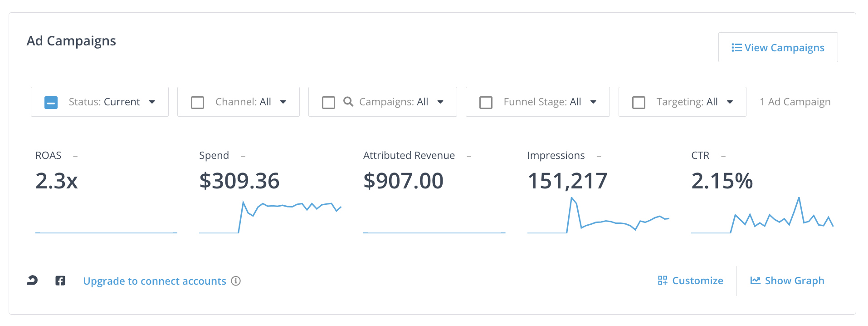Select the Impressions metric value 151,217
The width and height of the screenshot is (868, 326).
tap(567, 181)
